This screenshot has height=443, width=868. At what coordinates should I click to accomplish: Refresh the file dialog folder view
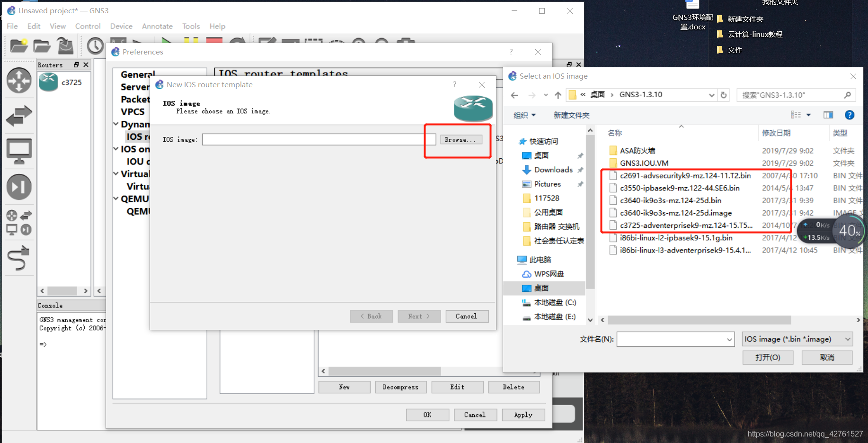pyautogui.click(x=724, y=95)
